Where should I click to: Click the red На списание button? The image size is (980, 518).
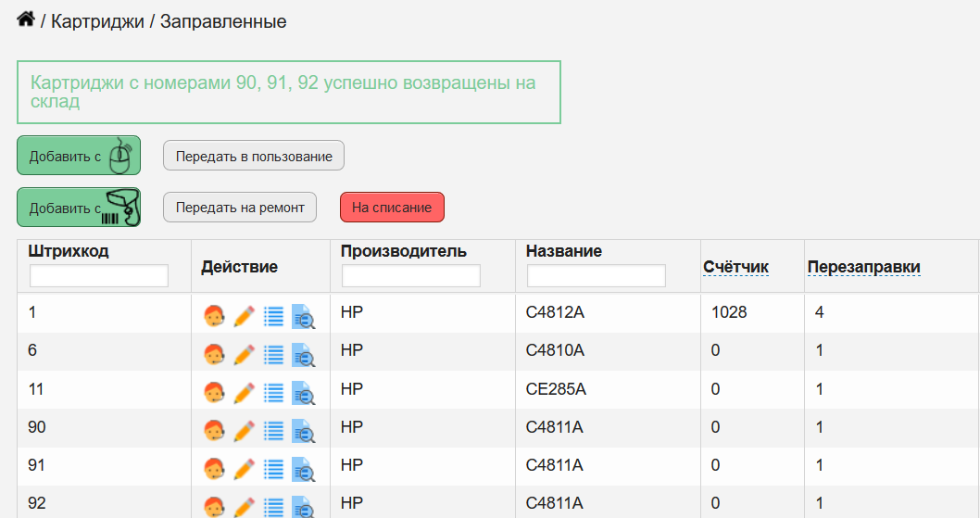pyautogui.click(x=392, y=208)
